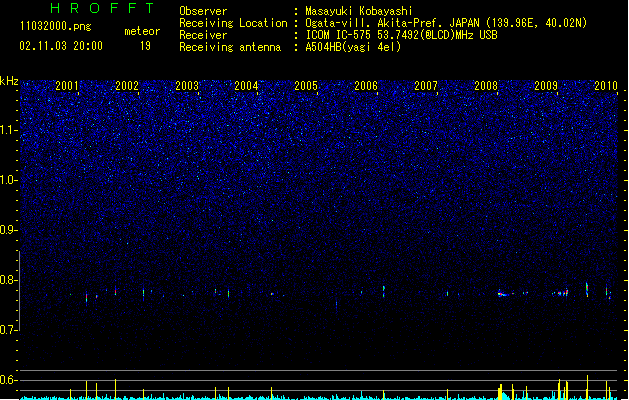629x400 pixels.
Task: Click the Ogata-vill. Akita-Pref. JAPAN location text
Action: (446, 23)
